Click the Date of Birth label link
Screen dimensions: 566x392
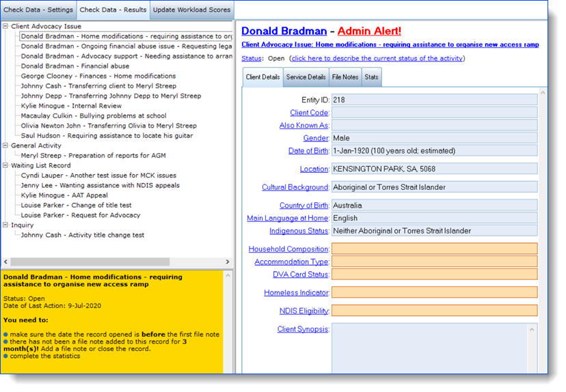click(x=308, y=151)
